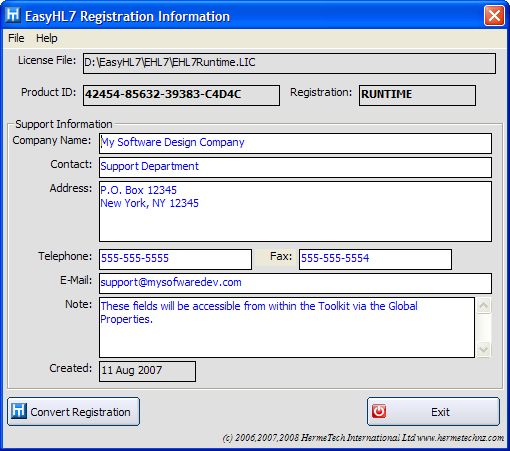Close the Registration Information window
Viewport: 510px width, 451px height.
[x=494, y=15]
